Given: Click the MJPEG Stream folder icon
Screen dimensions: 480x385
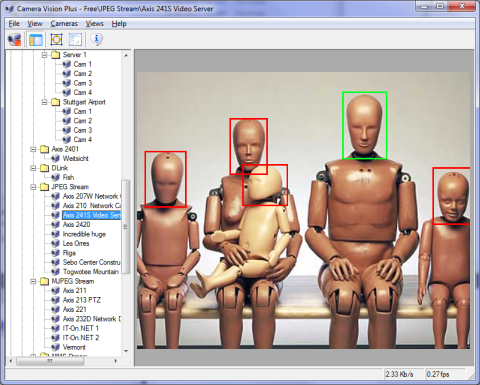Looking at the screenshot, I should coord(44,281).
